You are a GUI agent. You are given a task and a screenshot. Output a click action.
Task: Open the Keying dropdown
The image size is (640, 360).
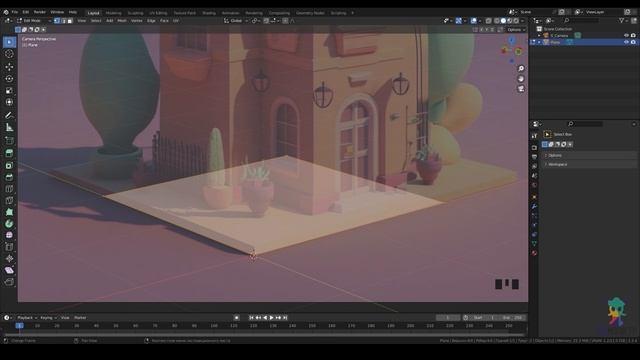tap(48, 318)
